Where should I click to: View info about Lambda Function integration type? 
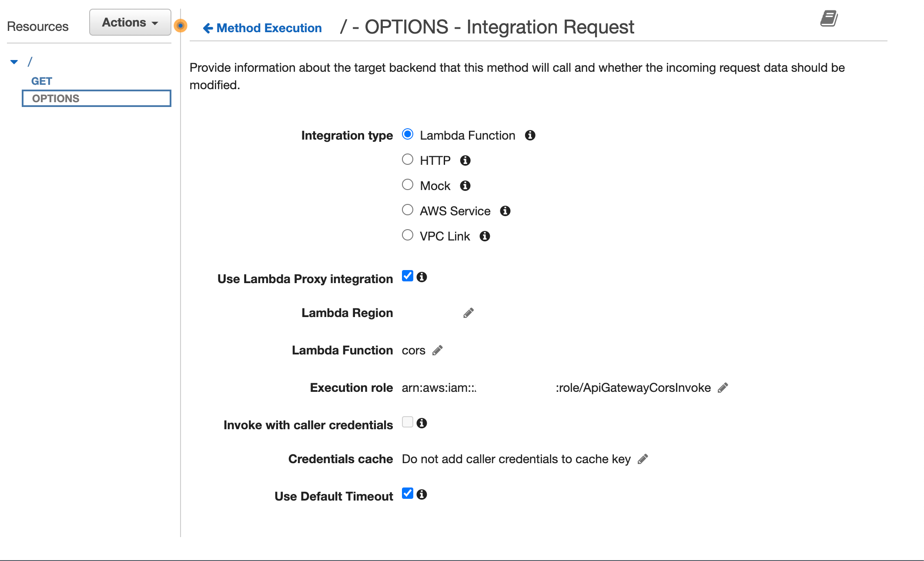[530, 135]
